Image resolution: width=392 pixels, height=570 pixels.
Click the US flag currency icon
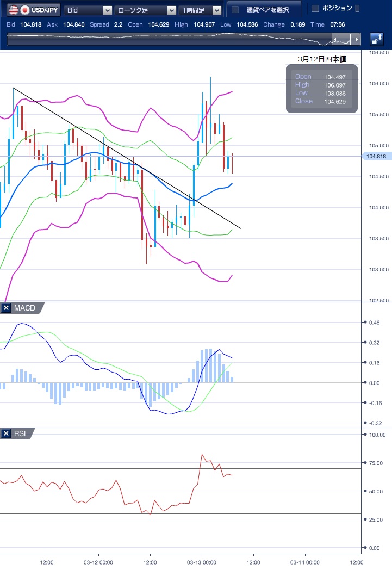click(13, 10)
